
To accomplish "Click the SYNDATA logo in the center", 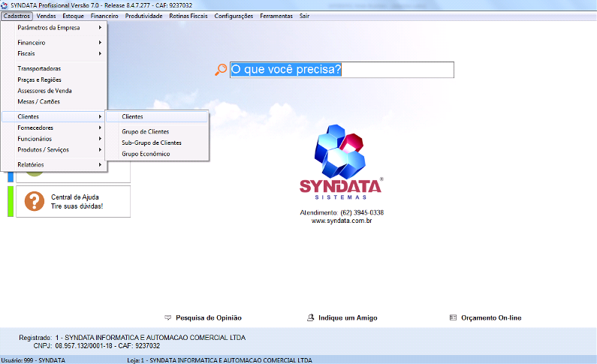I will 341,161.
